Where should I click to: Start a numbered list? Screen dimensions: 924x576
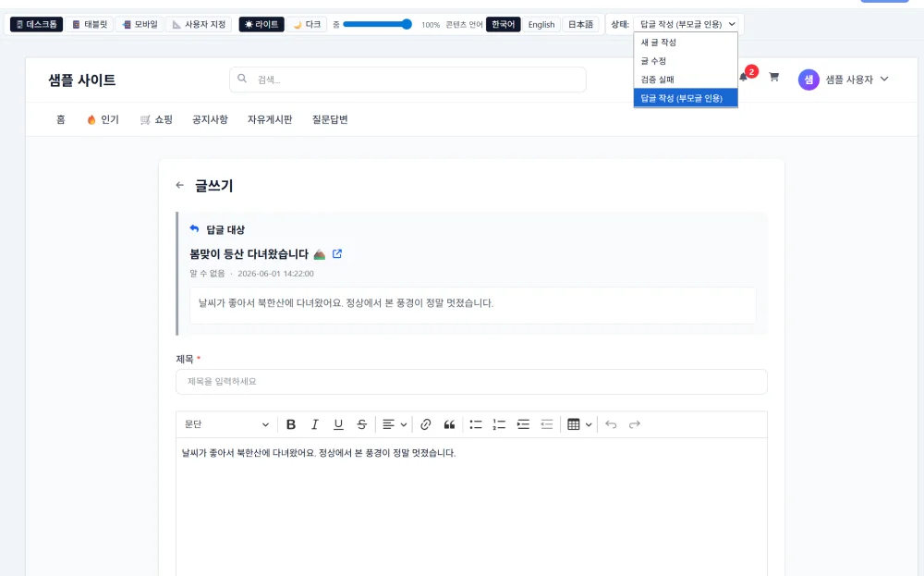pyautogui.click(x=499, y=424)
